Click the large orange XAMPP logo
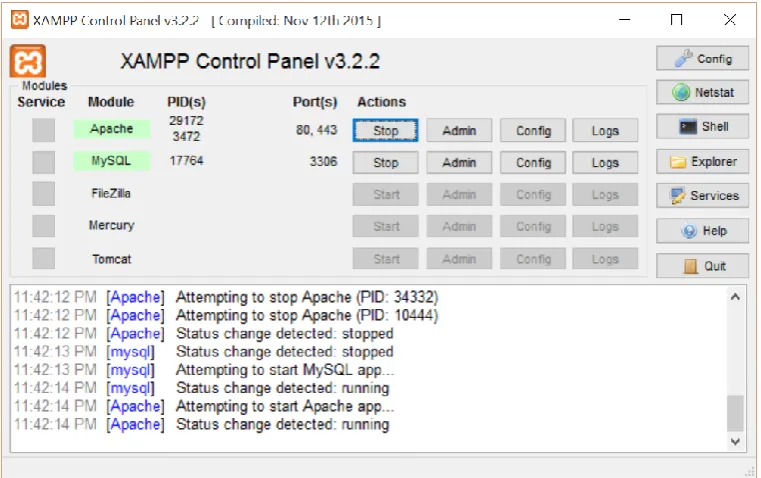This screenshot has width=761, height=478. pos(28,61)
